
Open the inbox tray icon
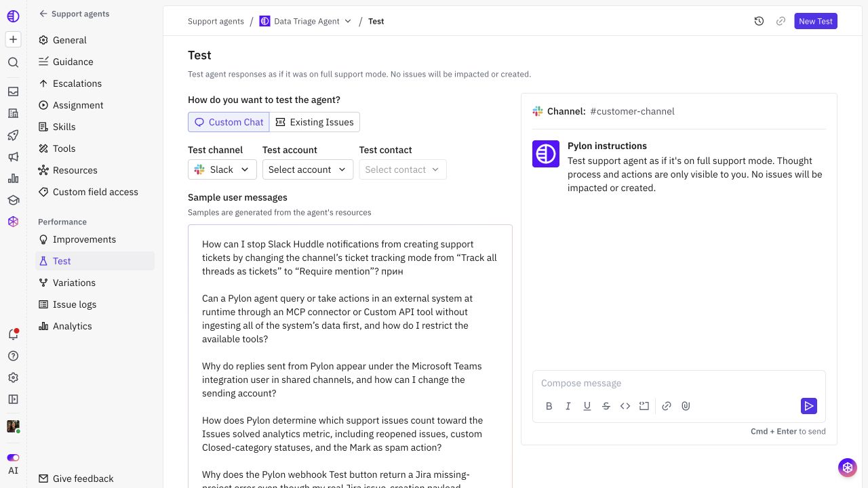pyautogui.click(x=13, y=91)
